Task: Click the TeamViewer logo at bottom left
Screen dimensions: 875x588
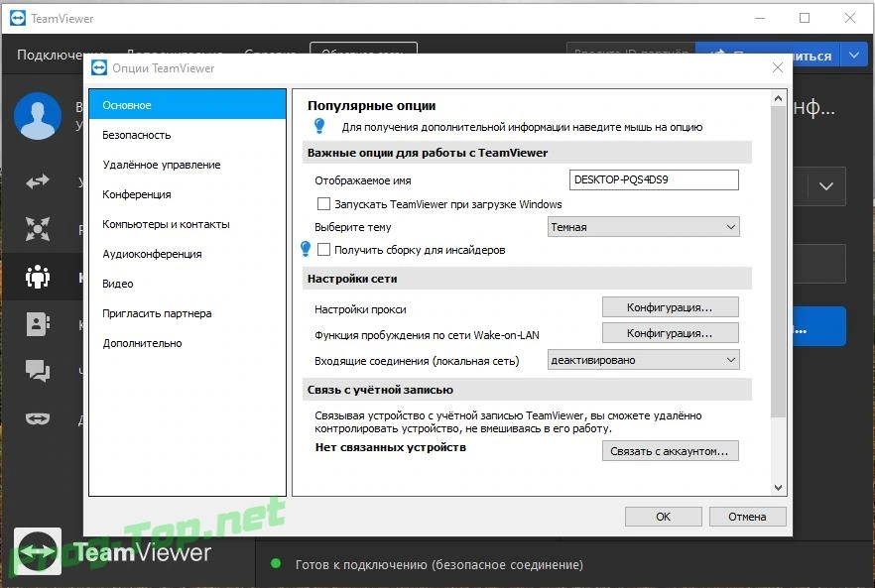Action: pos(38,551)
